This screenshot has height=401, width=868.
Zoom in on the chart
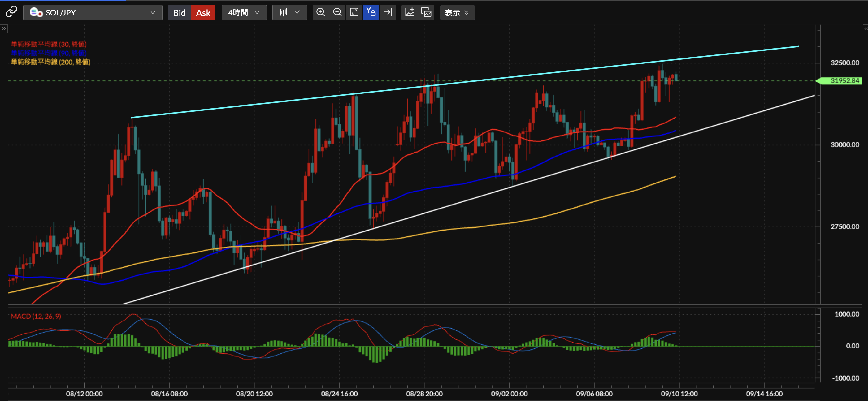(x=321, y=12)
